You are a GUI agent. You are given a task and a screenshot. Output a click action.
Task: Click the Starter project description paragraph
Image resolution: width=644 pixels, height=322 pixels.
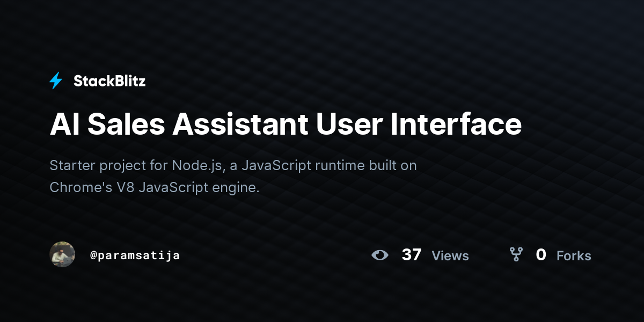233,177
